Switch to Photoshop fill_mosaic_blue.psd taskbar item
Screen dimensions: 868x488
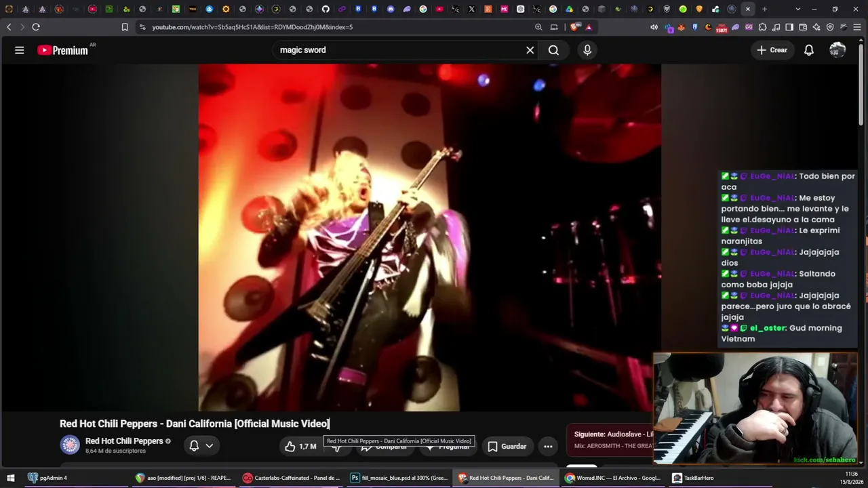399,478
